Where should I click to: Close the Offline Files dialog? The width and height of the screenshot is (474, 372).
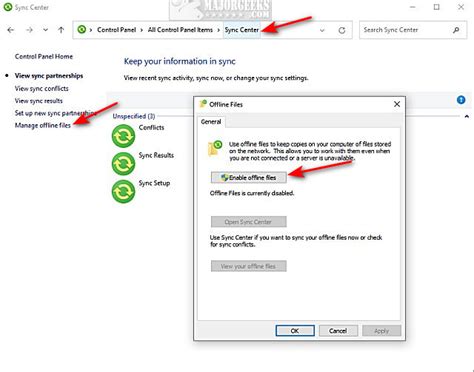pos(397,104)
